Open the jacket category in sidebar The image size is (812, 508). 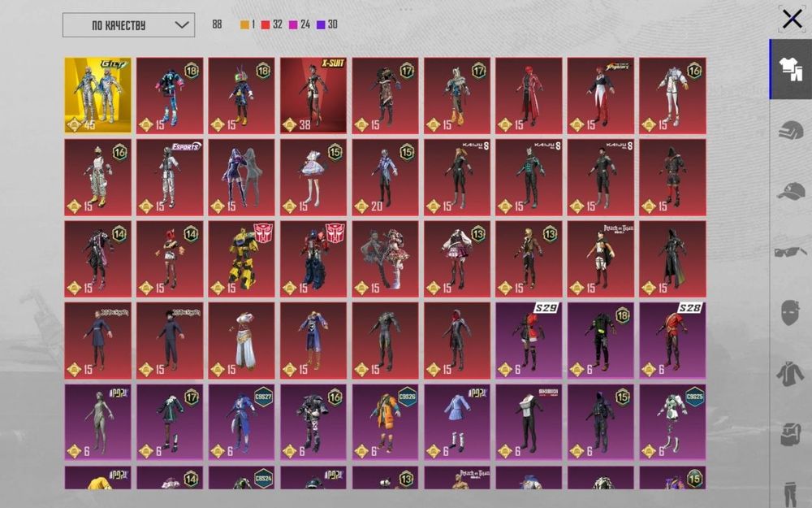791,374
